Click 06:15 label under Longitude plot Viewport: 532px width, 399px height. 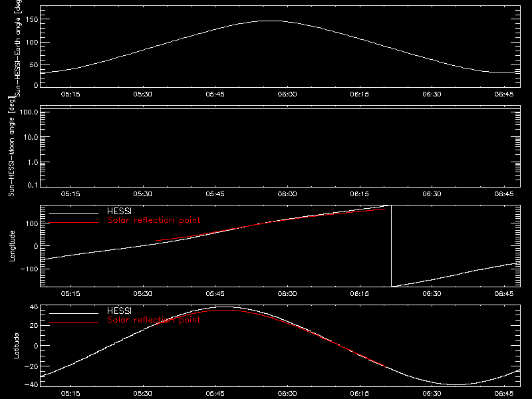coord(360,294)
